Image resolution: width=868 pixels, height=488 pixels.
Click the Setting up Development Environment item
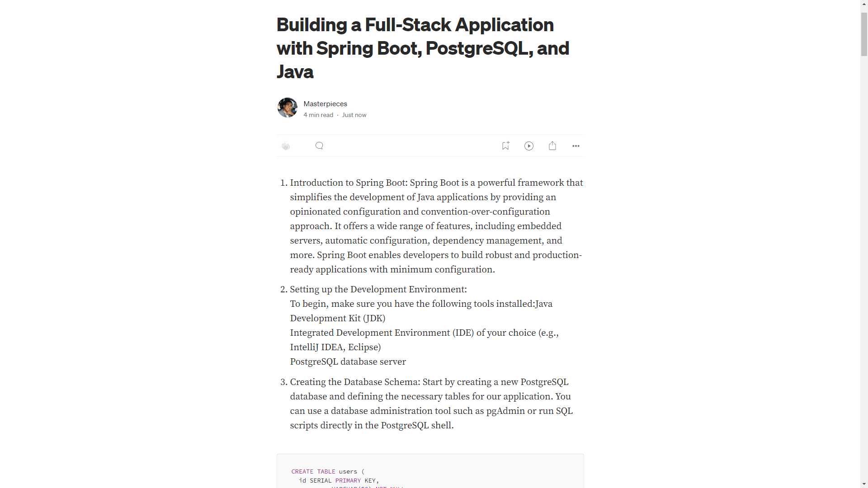[x=377, y=290]
